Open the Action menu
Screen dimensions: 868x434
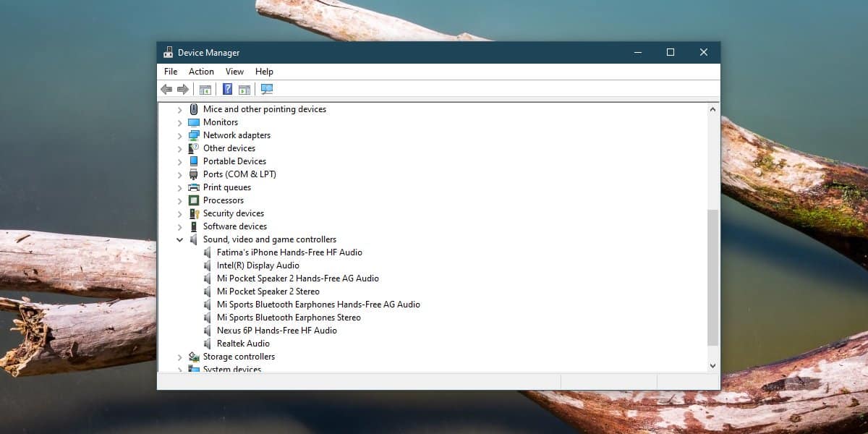click(x=201, y=72)
